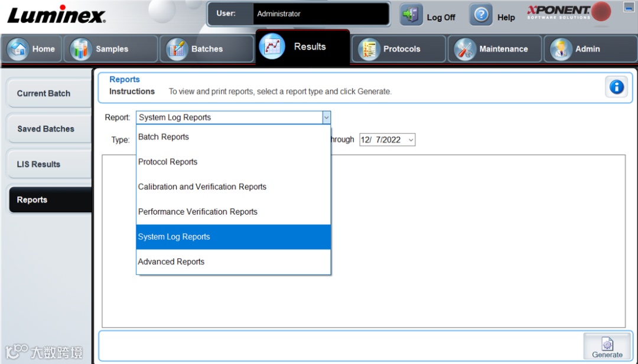Choose Protocol Reports from list
The image size is (638, 364).
click(233, 162)
